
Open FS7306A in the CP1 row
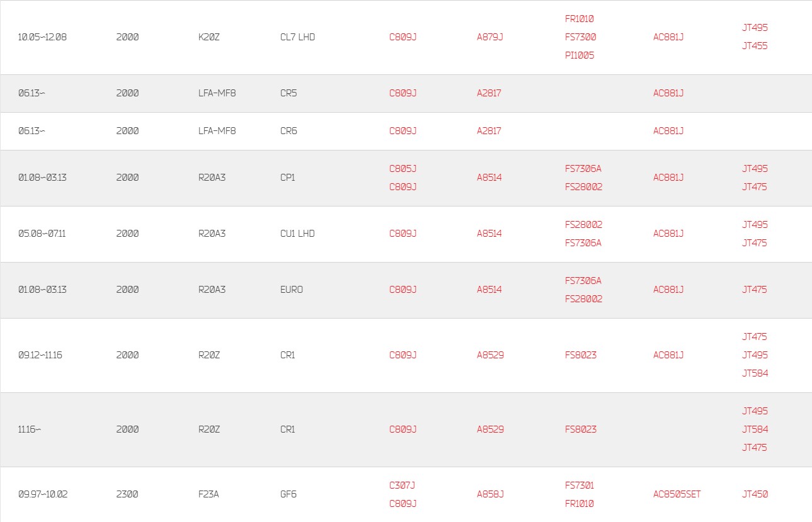[x=583, y=169]
